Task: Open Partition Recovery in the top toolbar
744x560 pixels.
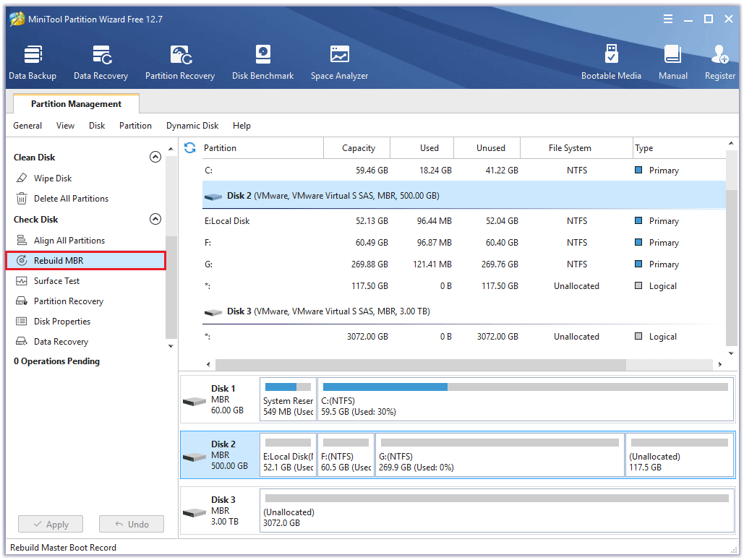Action: [180, 63]
